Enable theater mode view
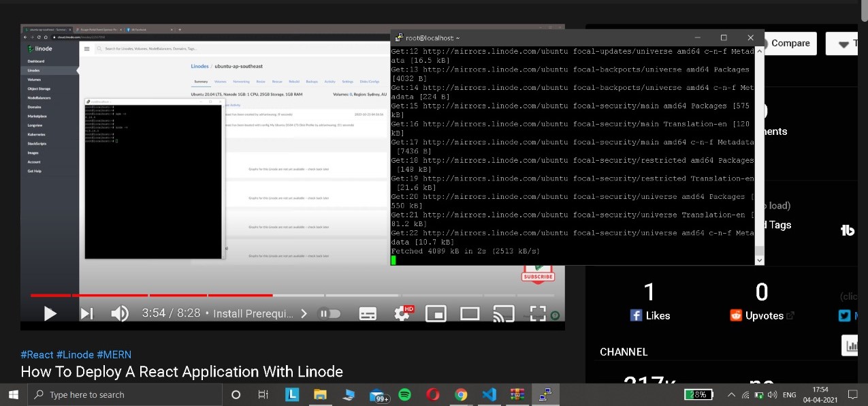The image size is (868, 406). coord(470,313)
